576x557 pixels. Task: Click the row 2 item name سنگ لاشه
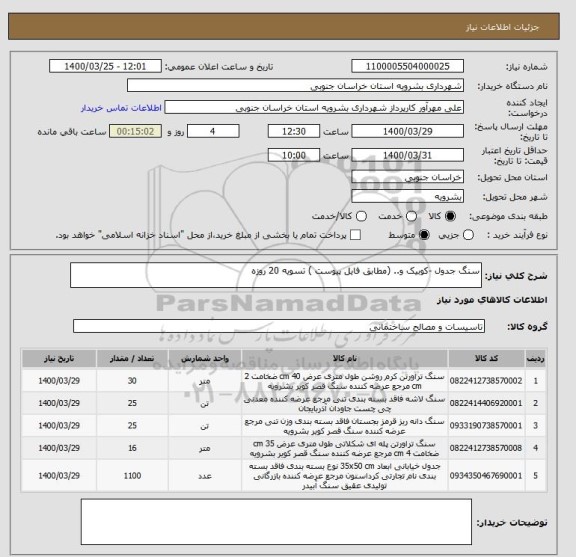pos(345,403)
